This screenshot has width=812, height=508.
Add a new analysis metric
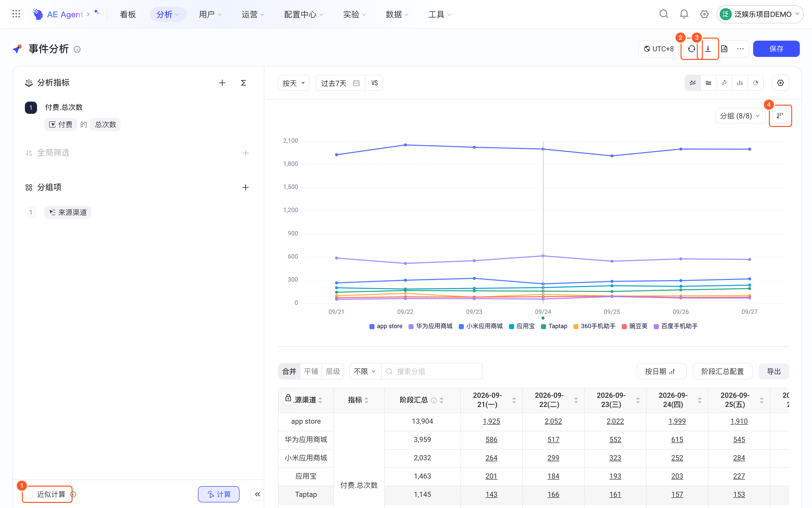click(x=222, y=83)
